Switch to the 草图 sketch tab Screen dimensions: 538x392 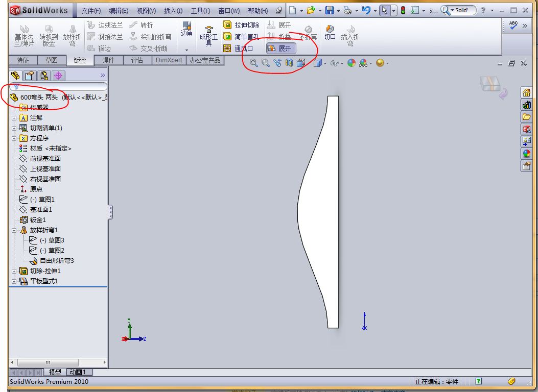point(52,60)
